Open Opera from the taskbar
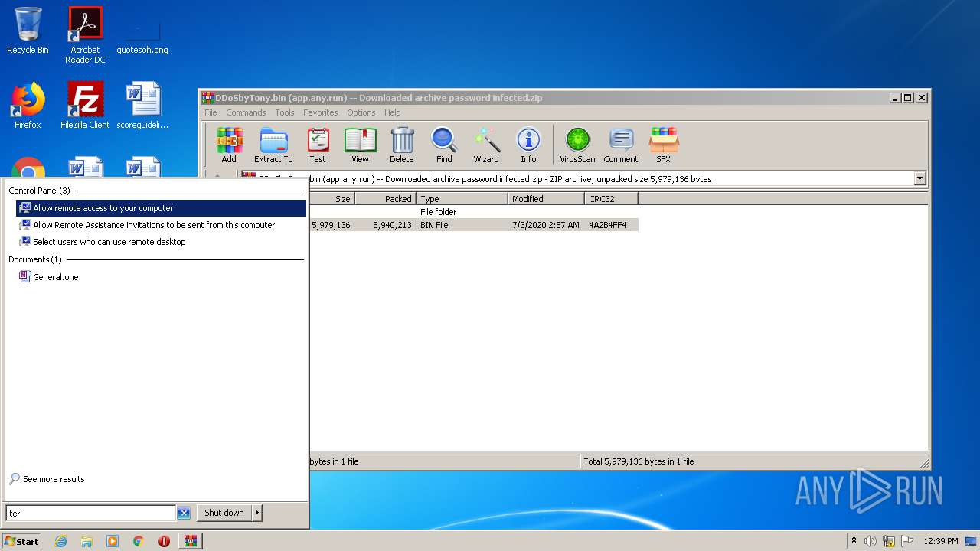Screen dimensions: 980x551 pyautogui.click(x=164, y=541)
